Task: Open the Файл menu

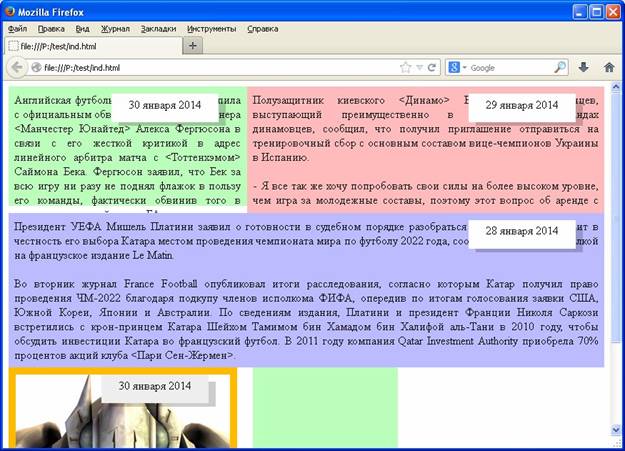Action: (x=16, y=29)
